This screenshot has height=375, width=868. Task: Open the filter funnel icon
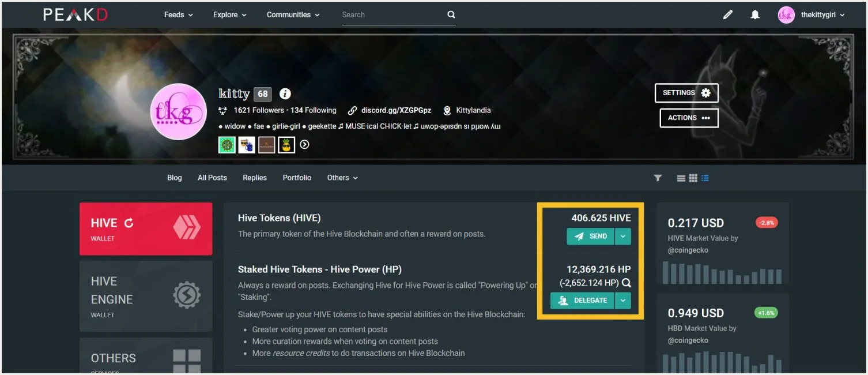pyautogui.click(x=658, y=178)
